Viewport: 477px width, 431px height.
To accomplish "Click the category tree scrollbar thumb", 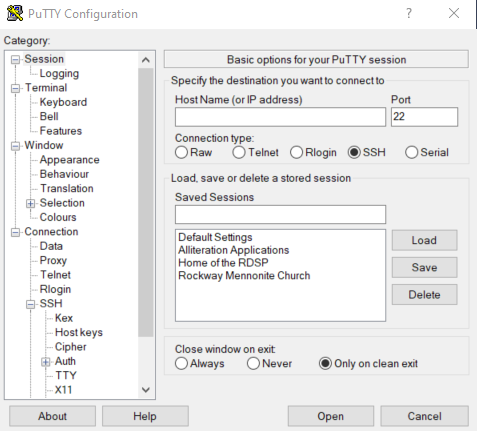I will (146, 203).
